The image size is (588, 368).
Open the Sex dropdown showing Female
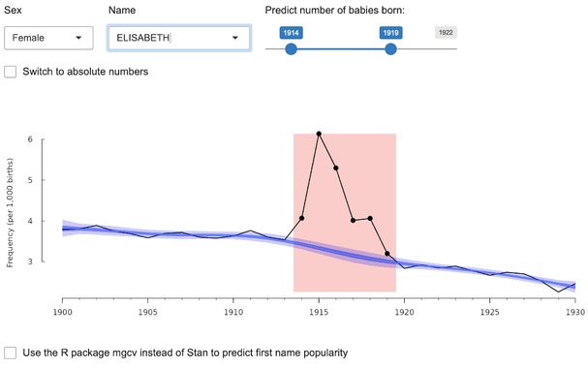click(x=48, y=38)
